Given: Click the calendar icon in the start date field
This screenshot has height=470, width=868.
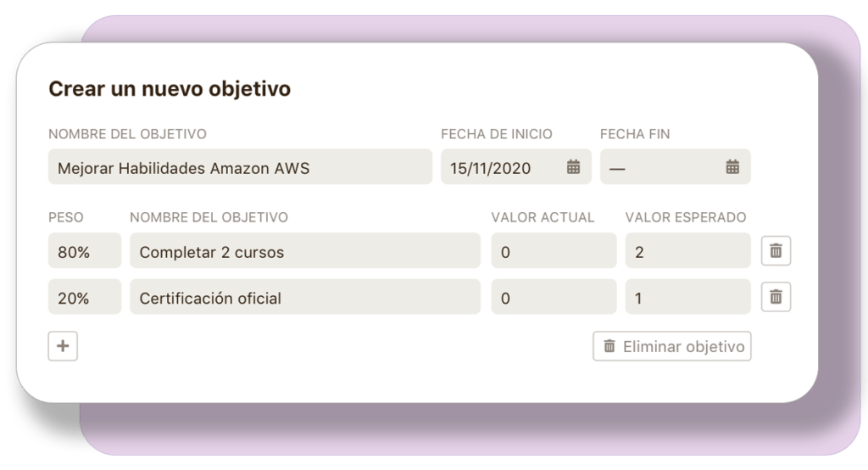Looking at the screenshot, I should (x=573, y=167).
